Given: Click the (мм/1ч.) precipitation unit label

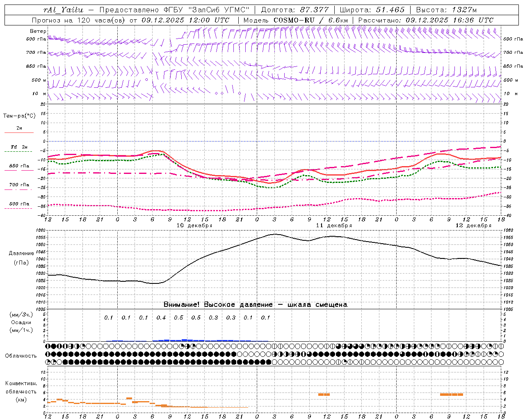Looking at the screenshot, I should (x=21, y=330).
